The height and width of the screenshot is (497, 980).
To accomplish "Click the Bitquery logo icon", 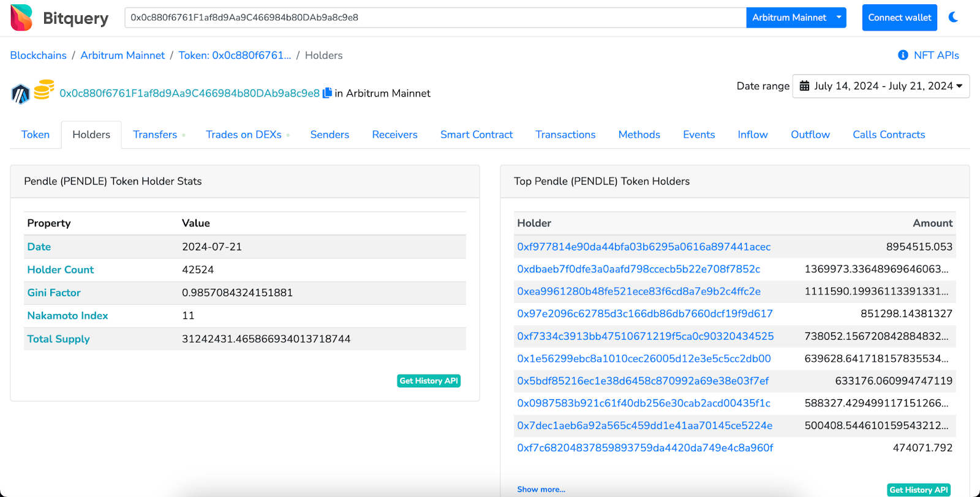I will (x=21, y=18).
